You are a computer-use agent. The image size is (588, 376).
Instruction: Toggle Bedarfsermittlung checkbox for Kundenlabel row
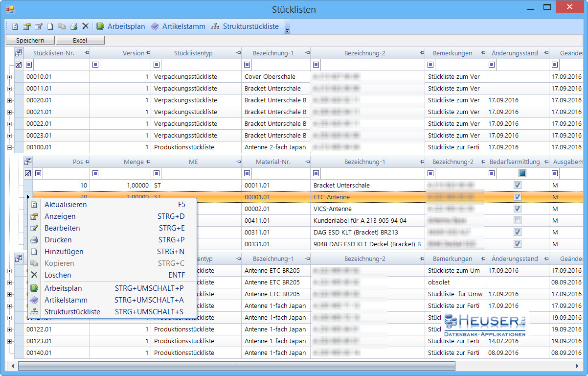(518, 220)
